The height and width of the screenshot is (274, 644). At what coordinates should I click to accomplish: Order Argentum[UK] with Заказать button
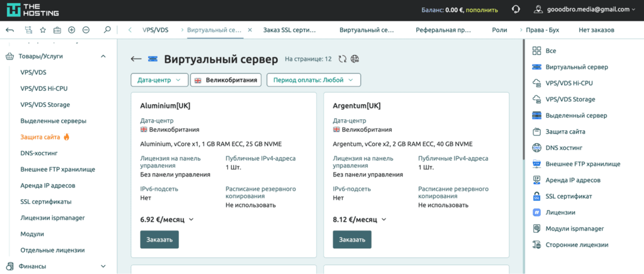pyautogui.click(x=352, y=239)
